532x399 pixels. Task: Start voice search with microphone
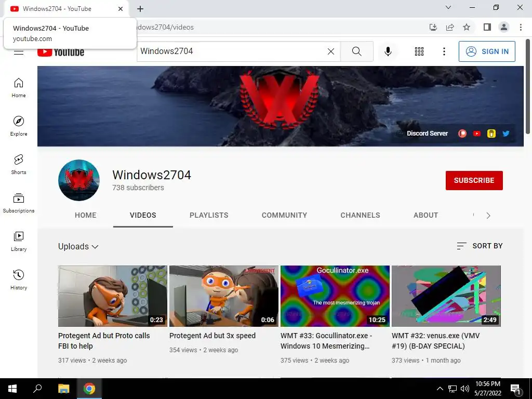(x=388, y=51)
